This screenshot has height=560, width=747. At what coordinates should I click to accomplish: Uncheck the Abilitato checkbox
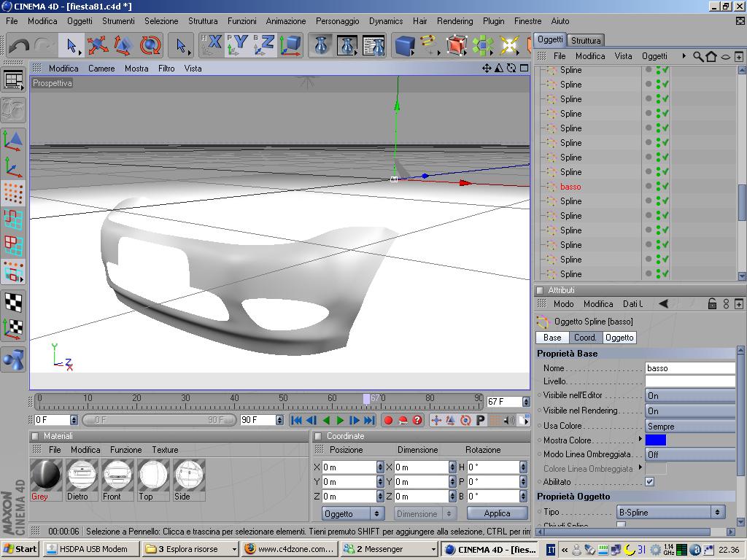coord(649,482)
